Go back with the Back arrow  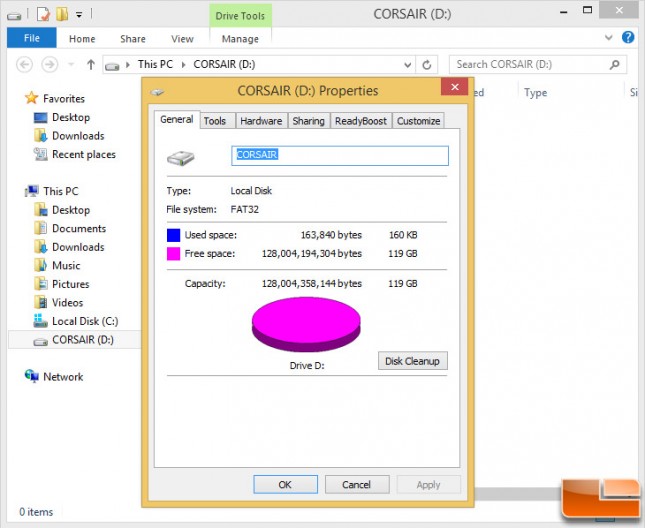click(24, 65)
